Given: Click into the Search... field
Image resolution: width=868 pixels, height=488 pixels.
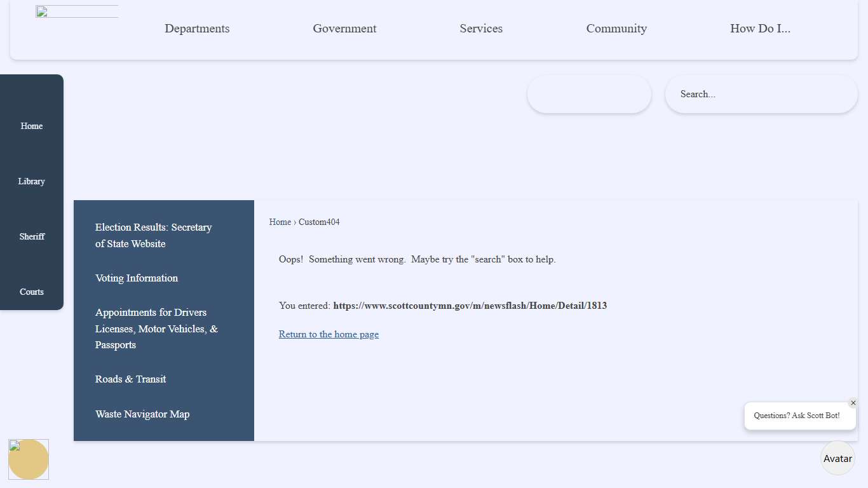Looking at the screenshot, I should coord(761,94).
